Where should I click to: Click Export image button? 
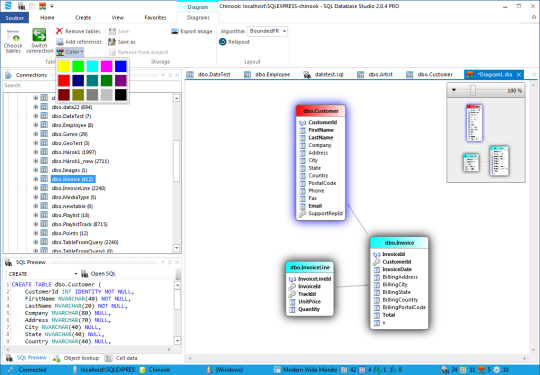point(192,31)
